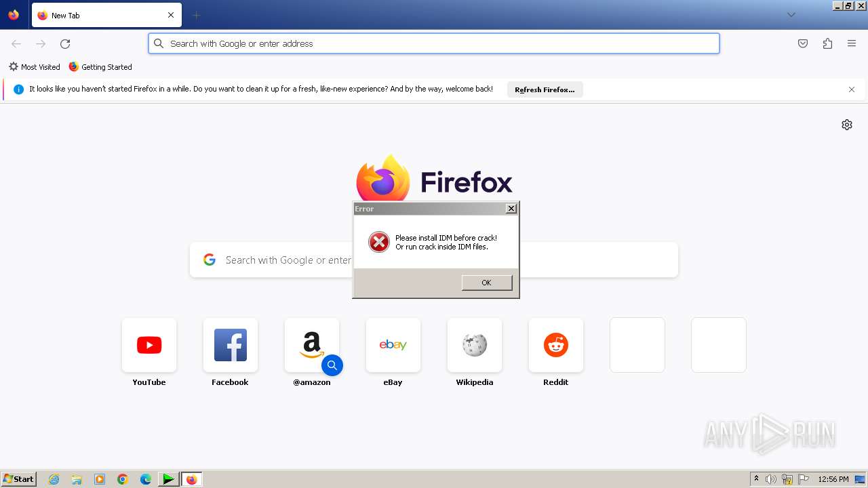Click the info icon in the notification bar
This screenshot has width=868, height=488.
click(19, 89)
